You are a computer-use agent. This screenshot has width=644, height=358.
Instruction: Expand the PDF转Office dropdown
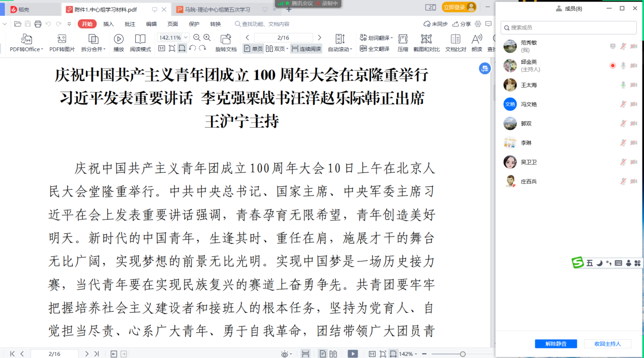(43, 50)
